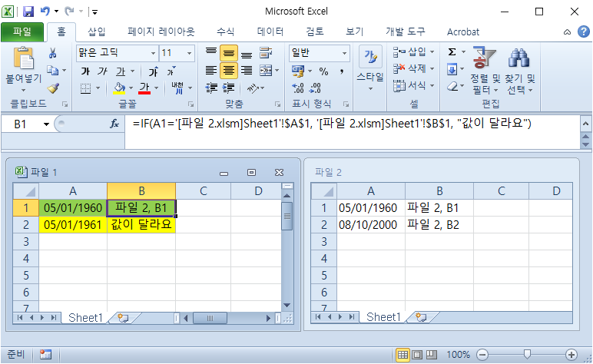Click the Wrap Text icon
The width and height of the screenshot is (593, 364).
point(266,53)
